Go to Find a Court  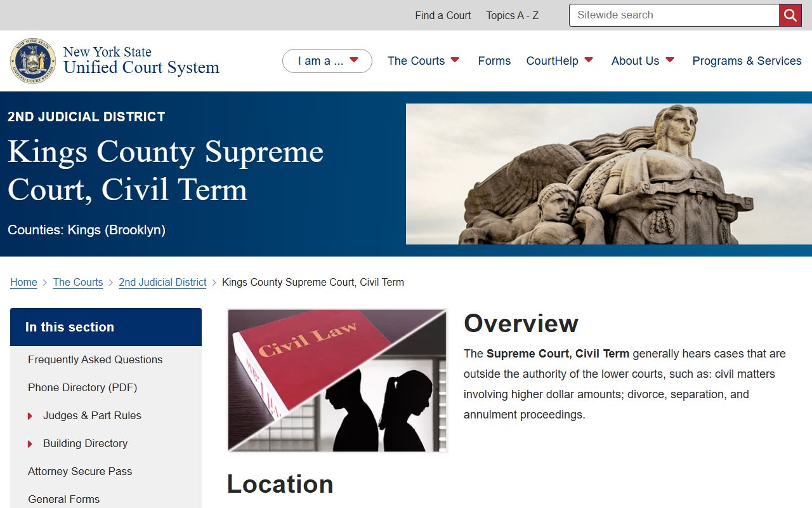point(443,15)
